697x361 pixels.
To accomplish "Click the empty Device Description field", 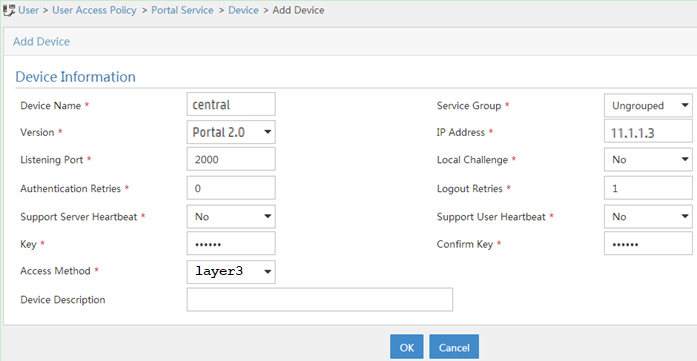I will point(320,299).
